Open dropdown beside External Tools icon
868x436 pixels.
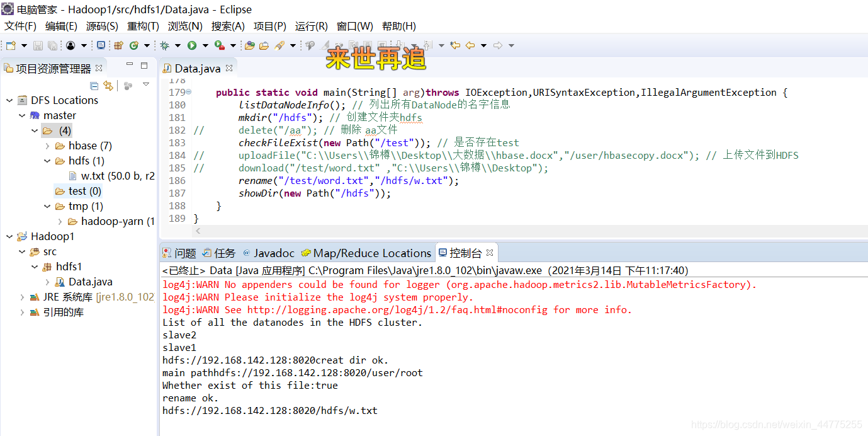tap(233, 45)
